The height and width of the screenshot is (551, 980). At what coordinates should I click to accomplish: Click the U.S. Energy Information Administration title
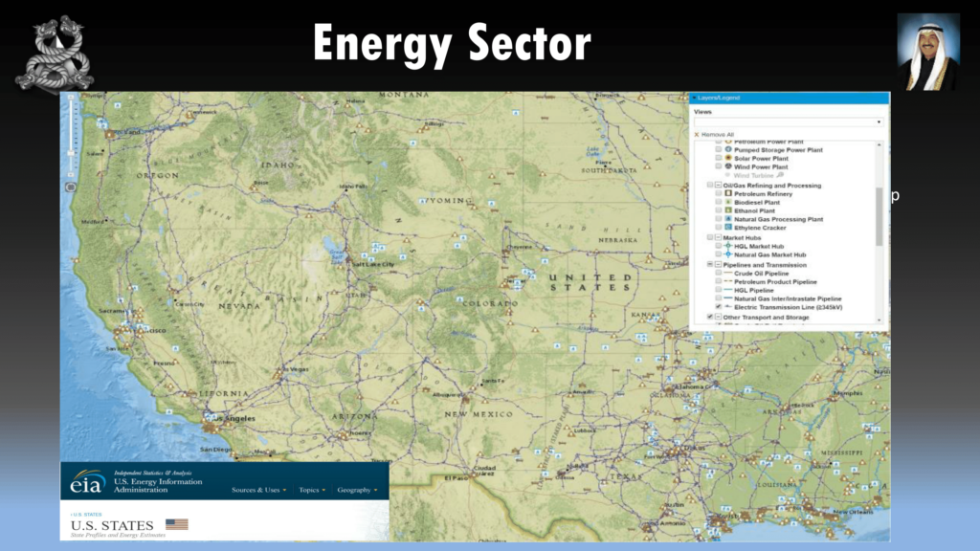click(158, 485)
